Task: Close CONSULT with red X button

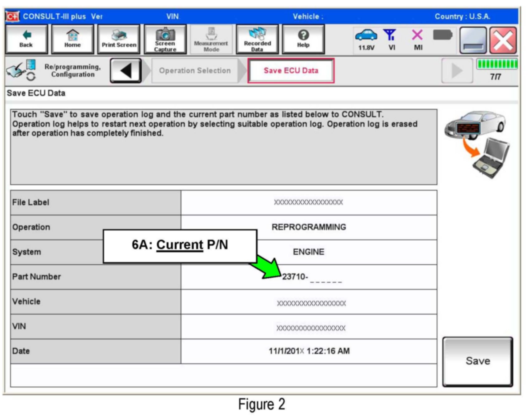Action: 503,40
